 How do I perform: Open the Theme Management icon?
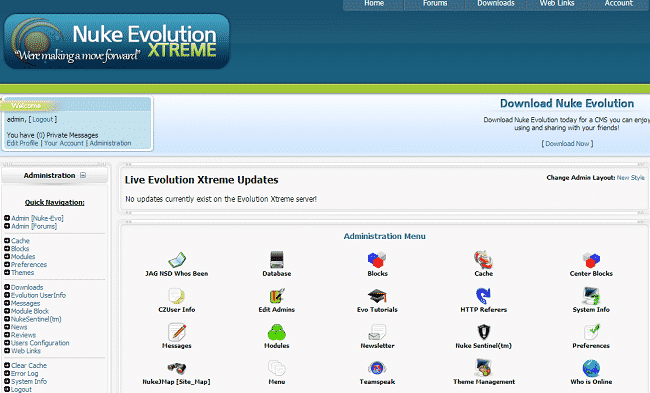click(483, 368)
